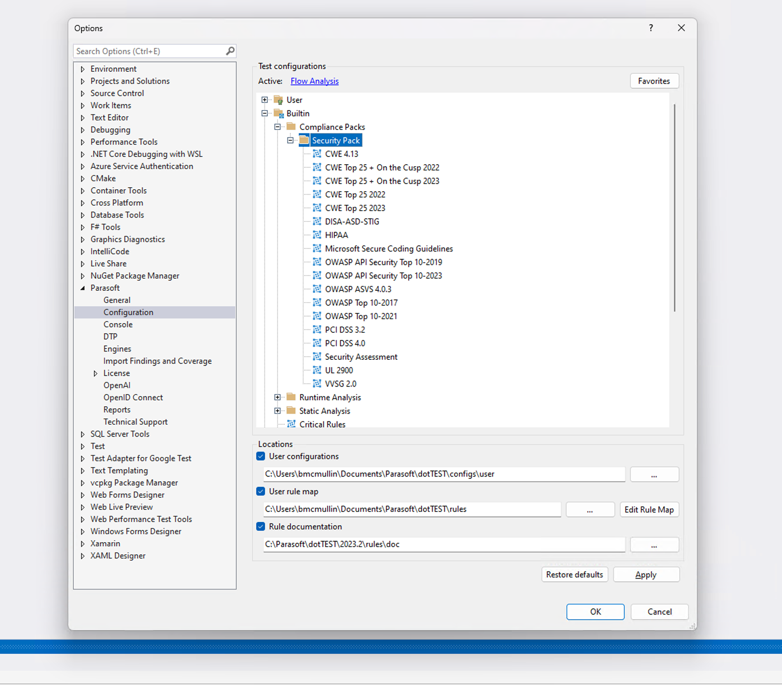Click the icon beside CWE Top 25 2022
The height and width of the screenshot is (700, 782).
pos(317,195)
